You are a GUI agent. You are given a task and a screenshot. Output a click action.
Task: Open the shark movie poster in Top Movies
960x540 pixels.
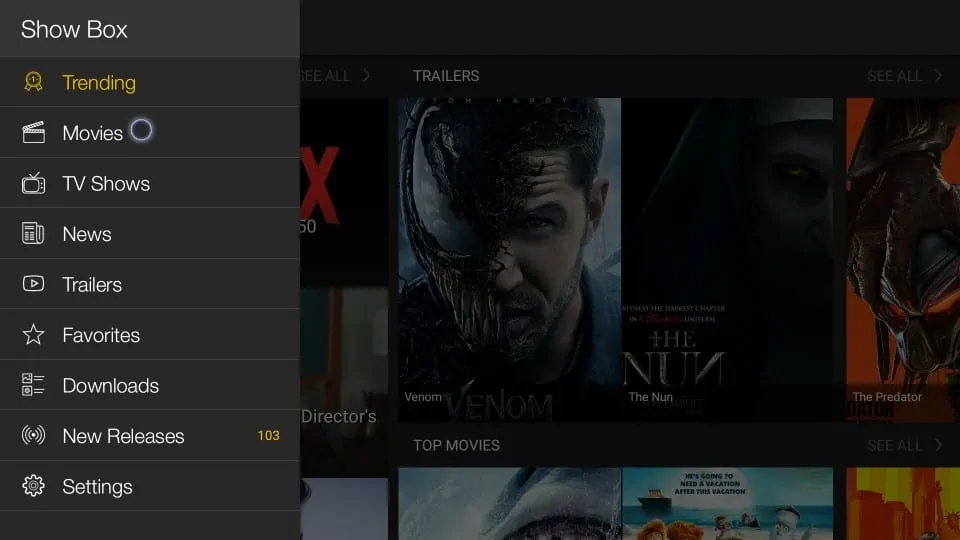coord(509,504)
